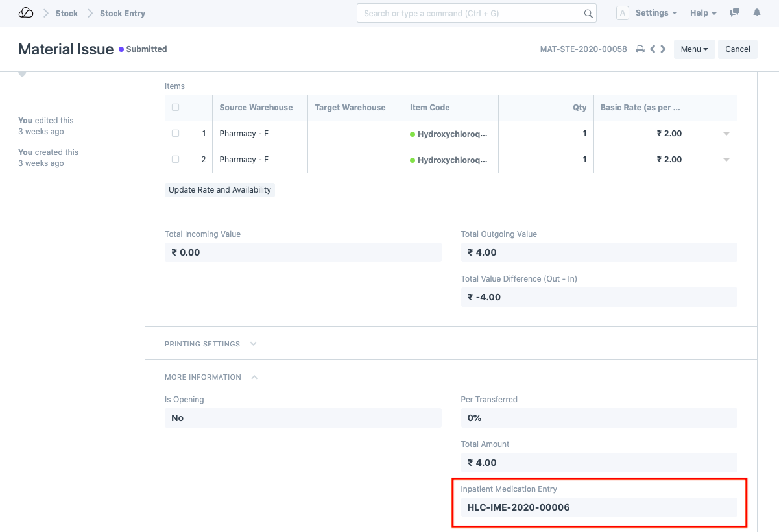Go to previous document arrow

click(653, 49)
